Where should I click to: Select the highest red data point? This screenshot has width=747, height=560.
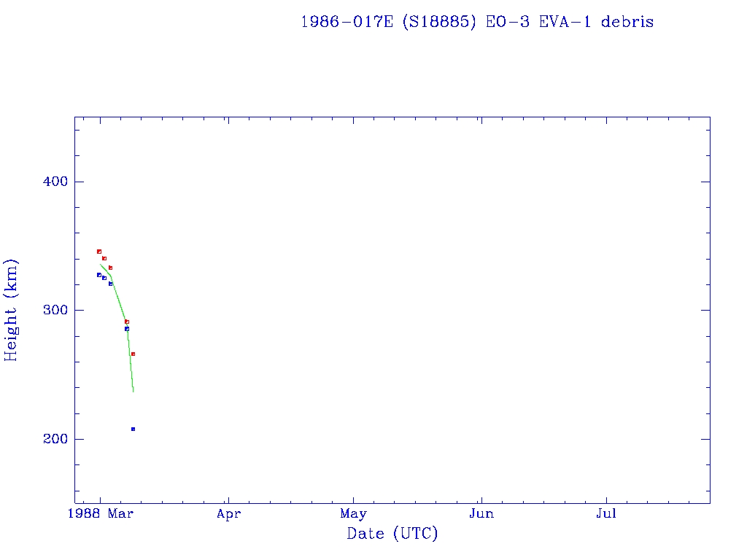[99, 252]
